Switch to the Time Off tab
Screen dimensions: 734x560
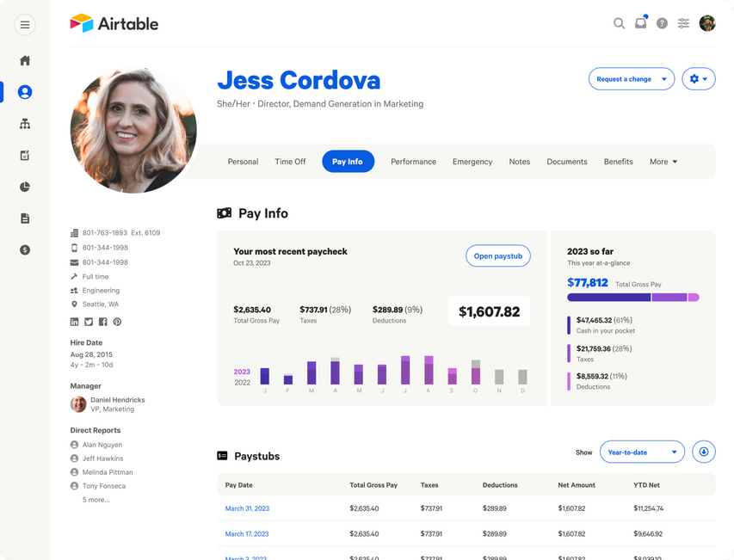290,162
